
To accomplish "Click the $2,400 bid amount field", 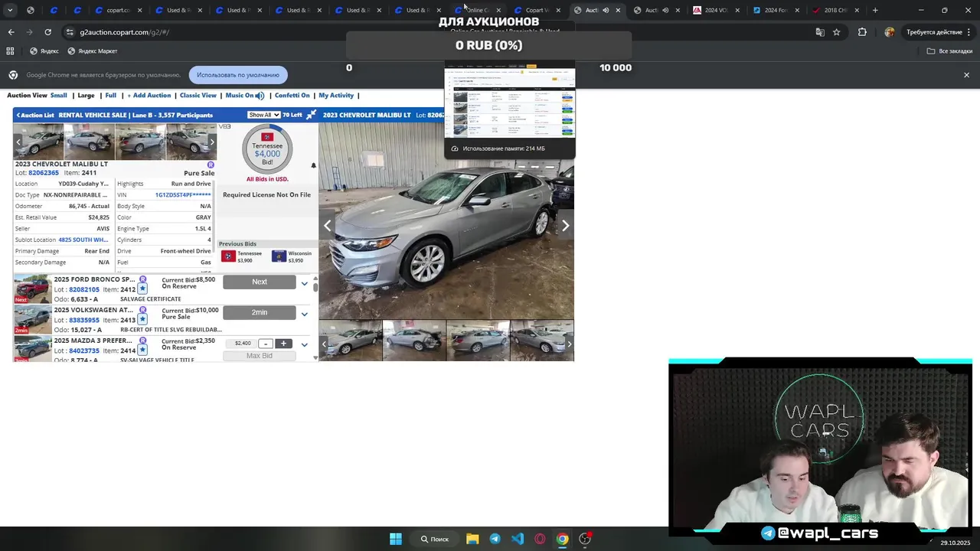I will pos(243,344).
